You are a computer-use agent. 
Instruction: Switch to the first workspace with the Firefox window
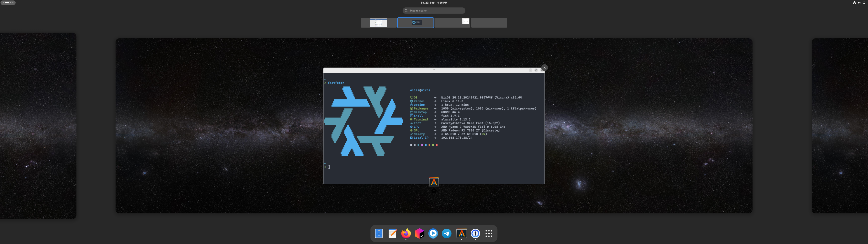(378, 23)
